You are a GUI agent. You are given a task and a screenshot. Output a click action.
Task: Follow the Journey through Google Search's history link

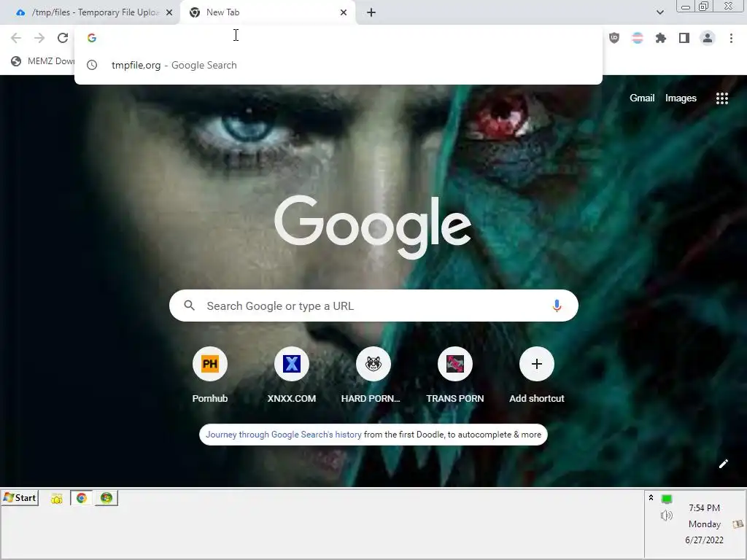(x=284, y=435)
